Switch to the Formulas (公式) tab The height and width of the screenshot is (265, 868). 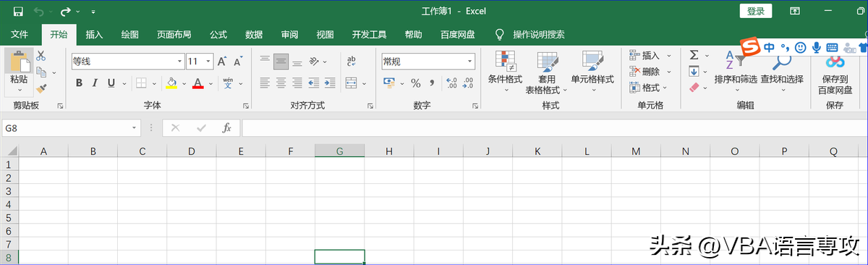click(218, 34)
